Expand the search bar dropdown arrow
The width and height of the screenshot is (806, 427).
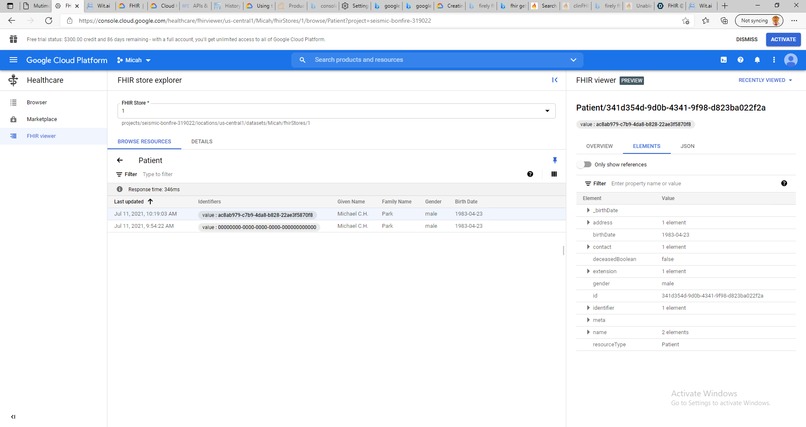[573, 60]
